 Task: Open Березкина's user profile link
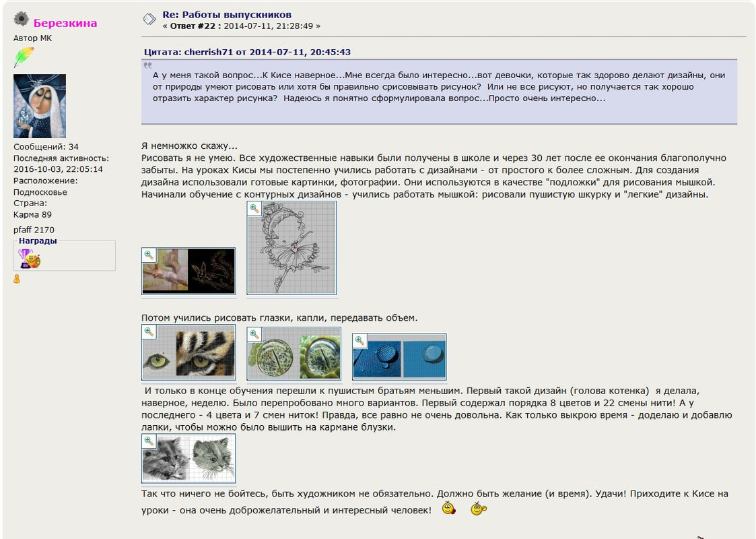(65, 23)
